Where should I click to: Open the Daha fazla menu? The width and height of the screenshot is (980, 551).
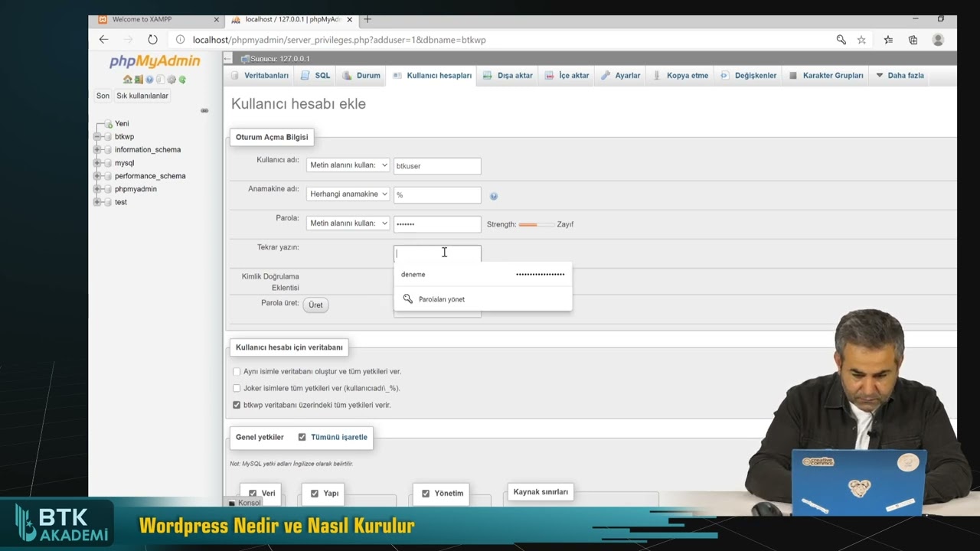click(900, 76)
